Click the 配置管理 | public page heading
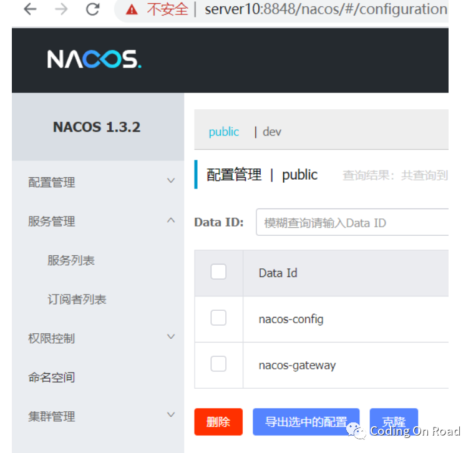Viewport: 476px width, 453px height. [x=262, y=175]
